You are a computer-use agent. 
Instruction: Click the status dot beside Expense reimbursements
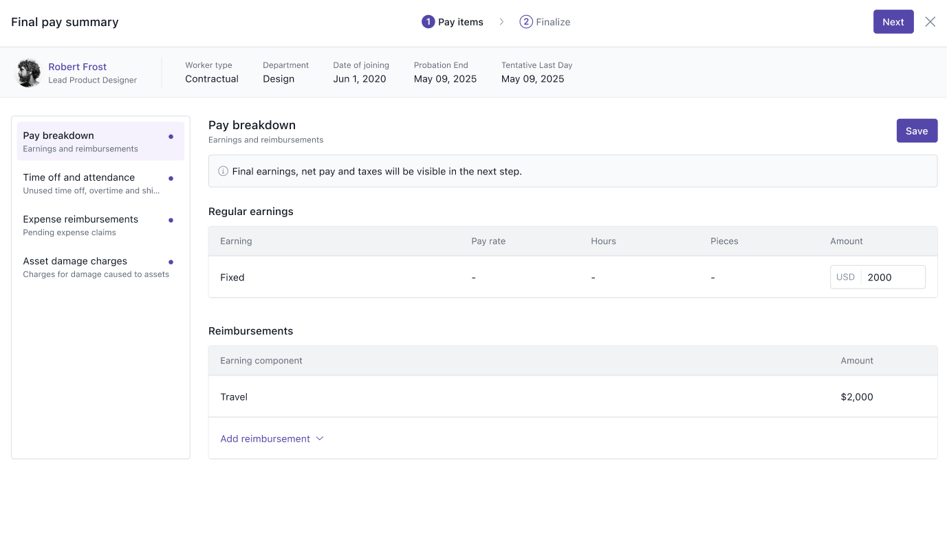pyautogui.click(x=171, y=220)
